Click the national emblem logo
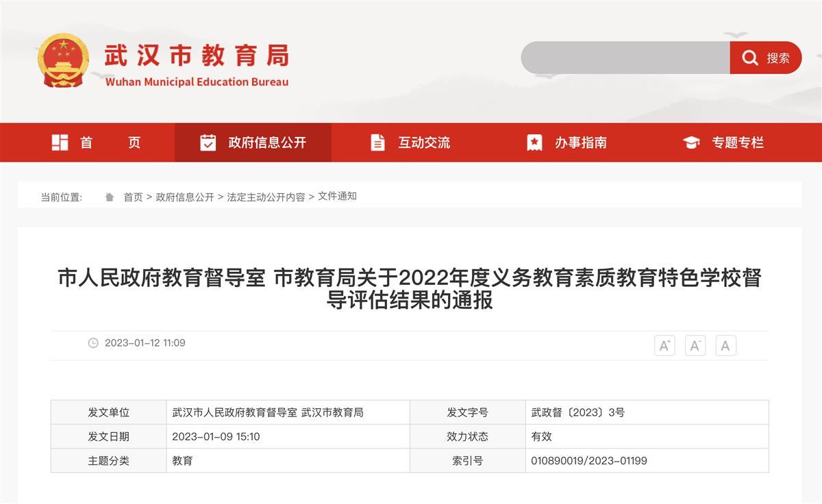Screen dimensions: 822x504 [x=63, y=60]
